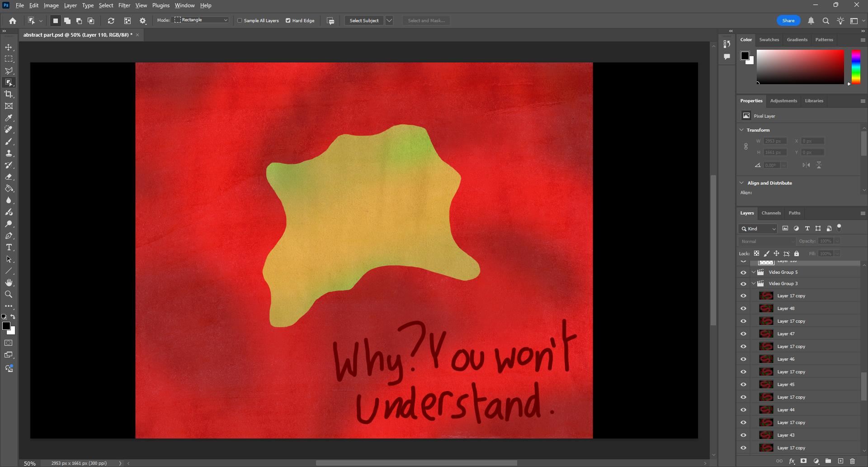Image resolution: width=868 pixels, height=467 pixels.
Task: Select the Zoom tool
Action: (9, 295)
